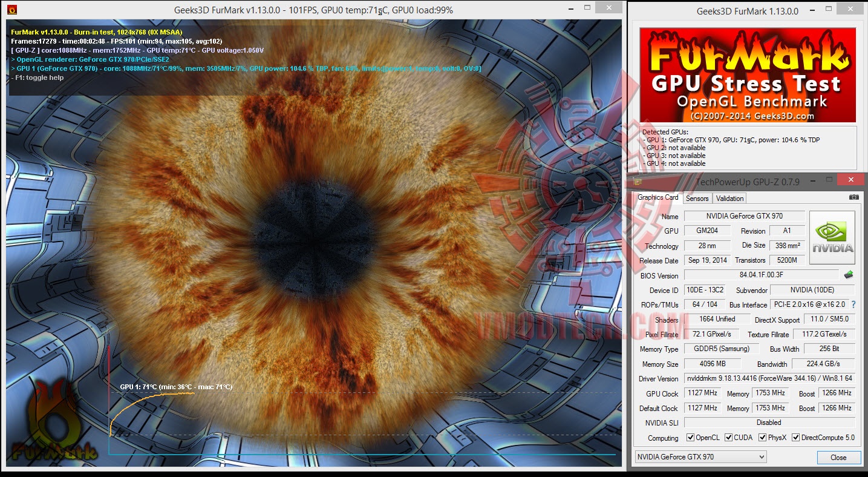Click the Bus Interface field PCI-E 2.0
868x477 pixels.
click(x=808, y=304)
